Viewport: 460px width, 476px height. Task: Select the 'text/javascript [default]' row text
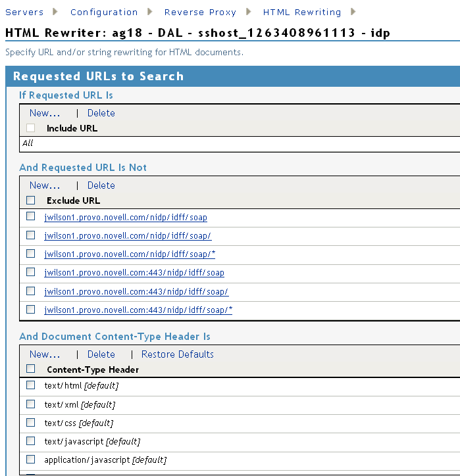click(92, 442)
